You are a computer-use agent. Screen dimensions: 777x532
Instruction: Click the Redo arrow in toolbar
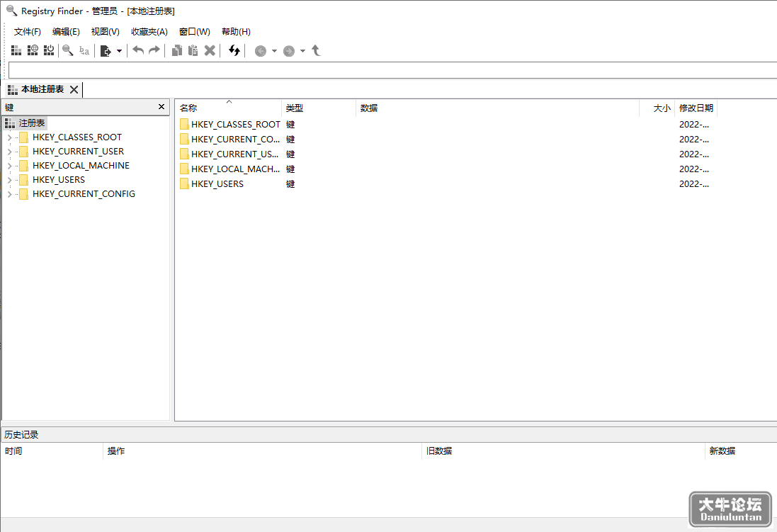[x=154, y=50]
